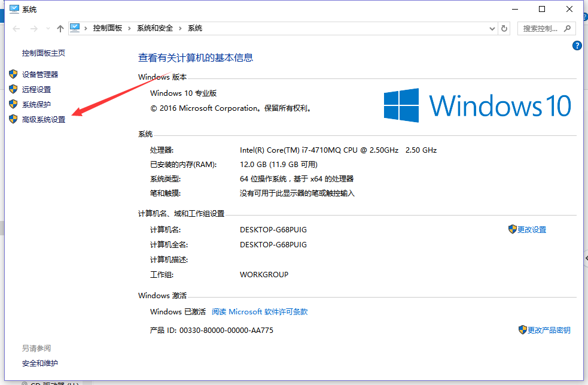588x385 pixels.
Task: Open Remote settings (远程设置) link
Action: [x=36, y=89]
